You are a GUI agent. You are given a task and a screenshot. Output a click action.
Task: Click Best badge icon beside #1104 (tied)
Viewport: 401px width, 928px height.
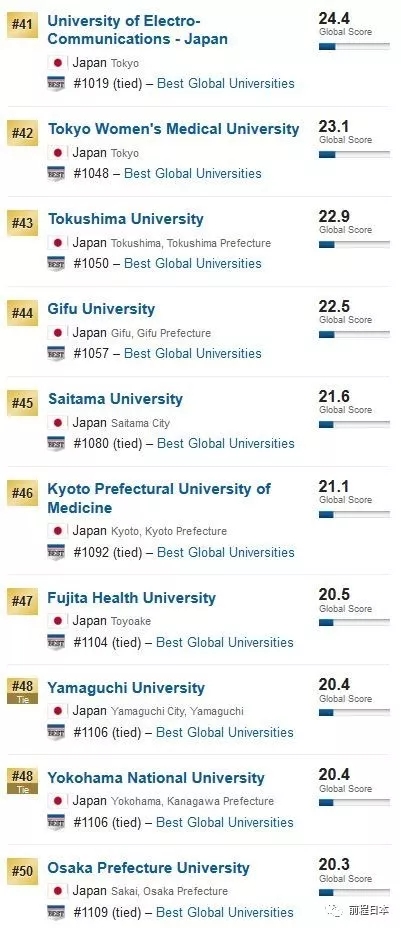coord(56,643)
